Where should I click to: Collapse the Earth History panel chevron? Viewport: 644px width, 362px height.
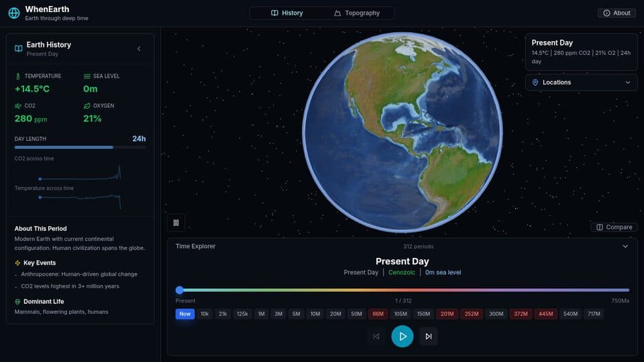pyautogui.click(x=139, y=49)
